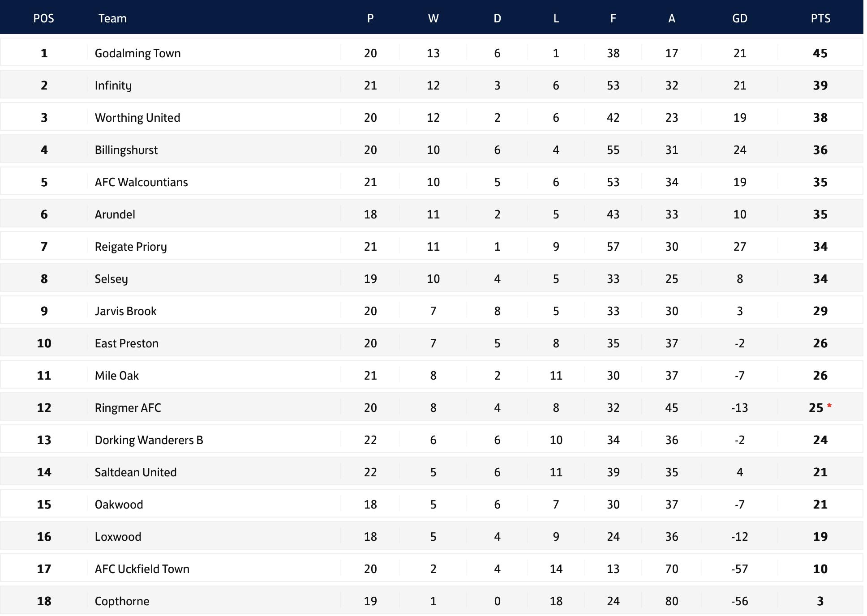867x616 pixels.
Task: Click Jarvis Brook team name
Action: 125,311
